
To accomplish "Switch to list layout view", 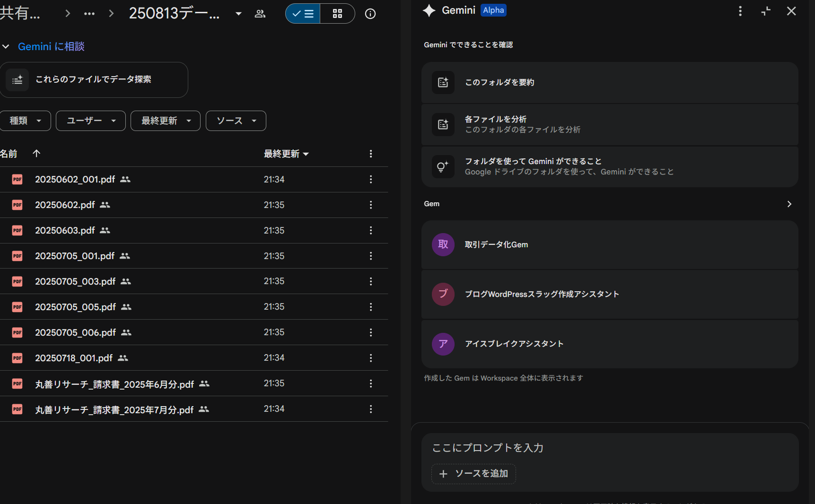I will click(303, 14).
